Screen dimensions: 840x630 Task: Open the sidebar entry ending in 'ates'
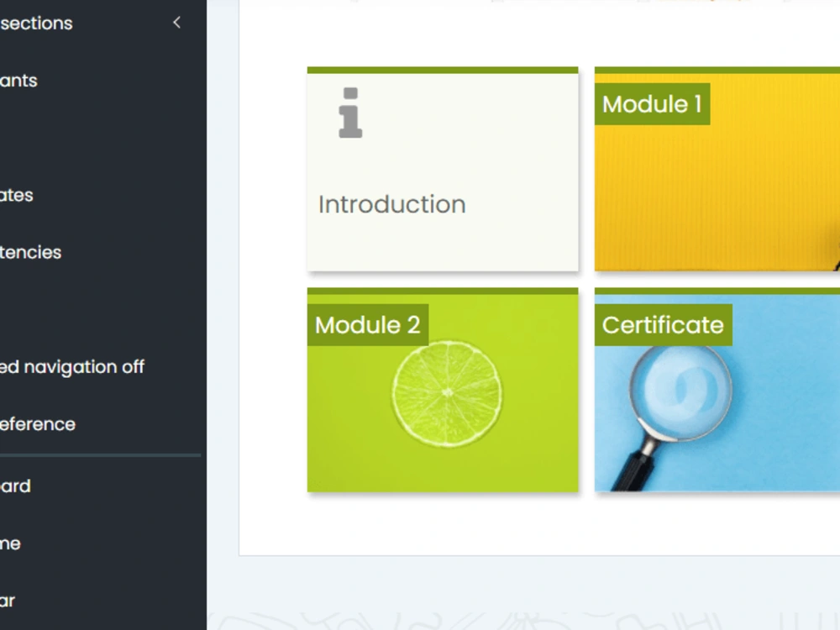point(17,195)
